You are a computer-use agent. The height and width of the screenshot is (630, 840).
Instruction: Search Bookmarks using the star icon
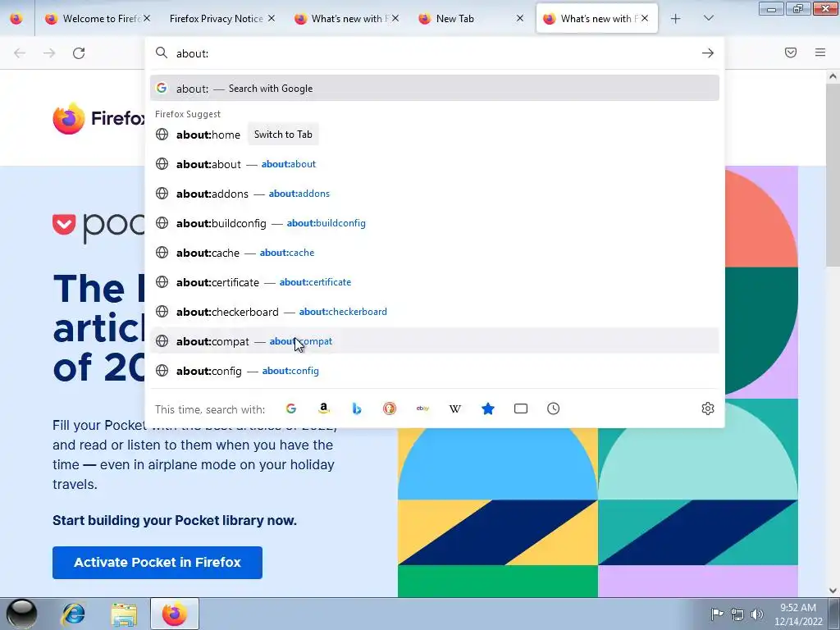coord(488,409)
